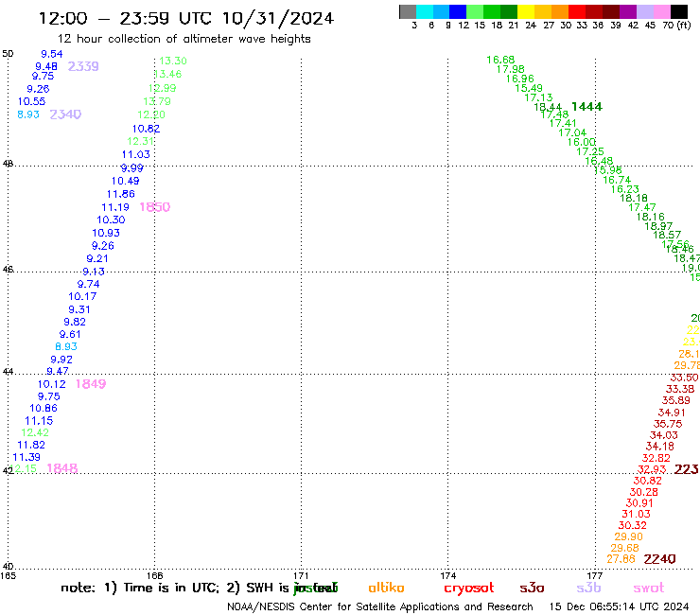Image resolution: width=700 pixels, height=615 pixels.
Task: Pick the pink swatch in the color legend
Action: [661, 11]
